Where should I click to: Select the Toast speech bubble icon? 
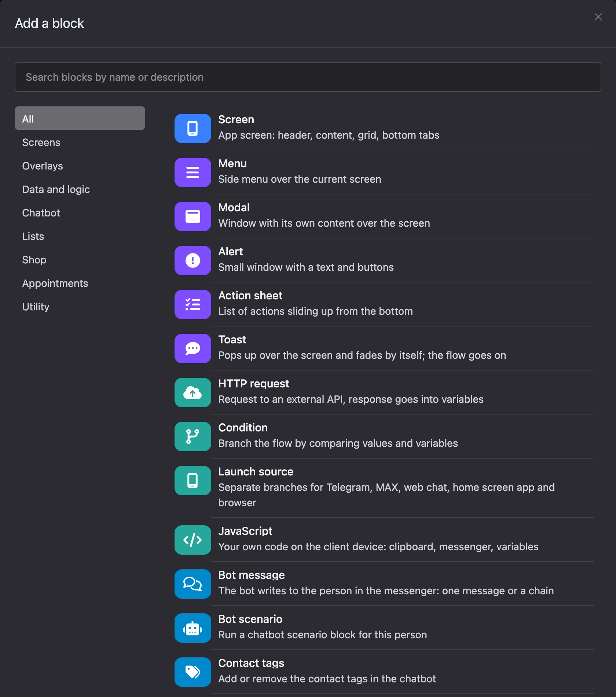(x=192, y=348)
